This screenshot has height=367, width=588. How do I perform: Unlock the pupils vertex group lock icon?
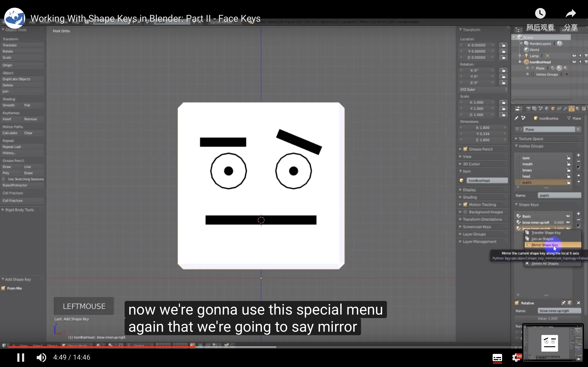point(569,182)
